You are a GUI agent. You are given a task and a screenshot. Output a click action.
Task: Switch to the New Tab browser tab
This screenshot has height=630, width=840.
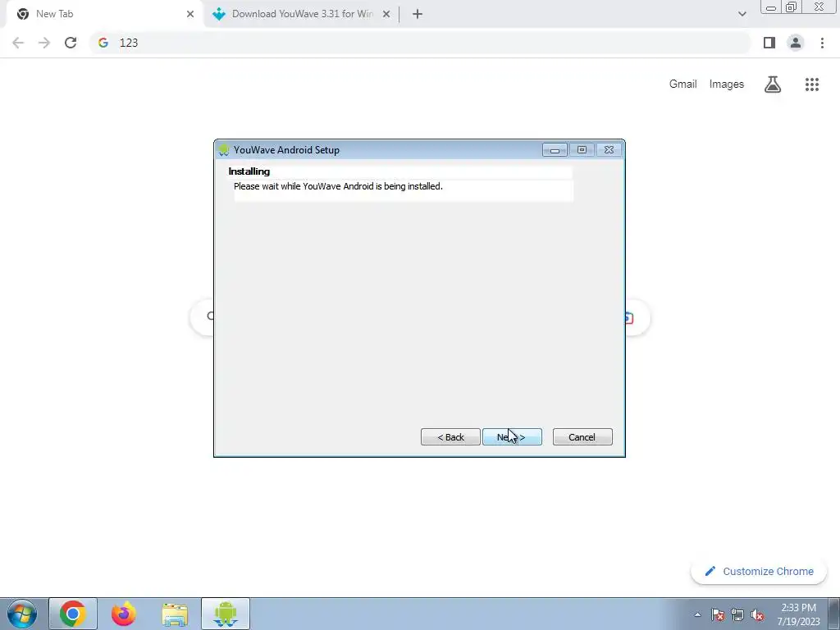click(104, 14)
